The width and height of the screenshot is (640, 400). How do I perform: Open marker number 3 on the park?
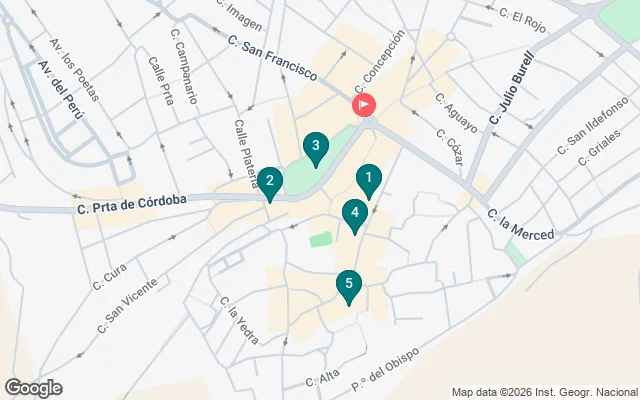point(316,149)
